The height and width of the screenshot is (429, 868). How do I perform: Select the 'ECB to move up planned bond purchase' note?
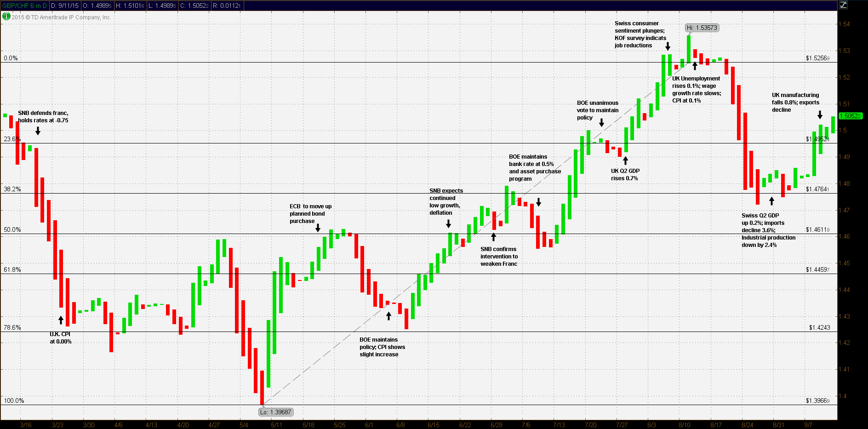pos(310,213)
